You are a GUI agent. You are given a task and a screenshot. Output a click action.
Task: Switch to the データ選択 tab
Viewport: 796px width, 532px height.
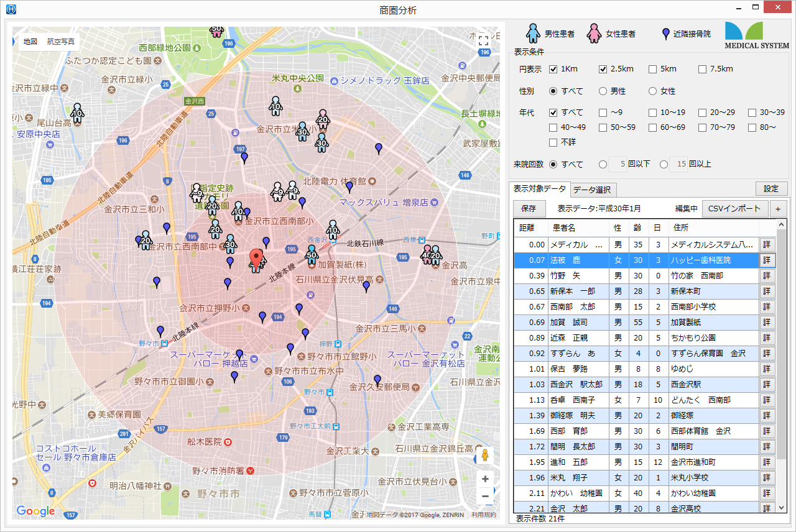pos(591,190)
